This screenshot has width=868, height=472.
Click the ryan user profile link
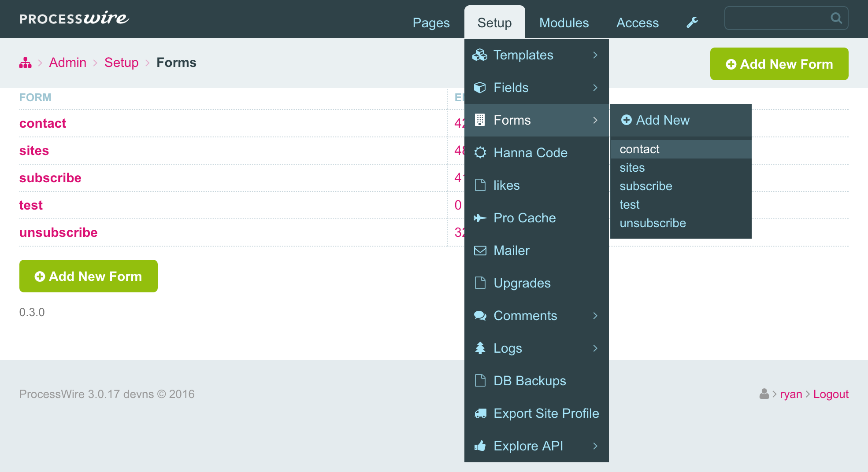click(791, 394)
